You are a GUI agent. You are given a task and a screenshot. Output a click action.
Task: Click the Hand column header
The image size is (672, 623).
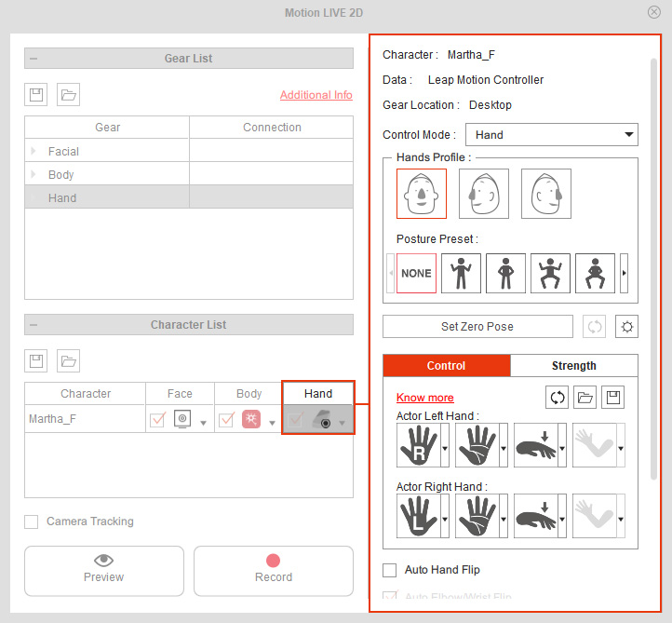click(x=318, y=393)
